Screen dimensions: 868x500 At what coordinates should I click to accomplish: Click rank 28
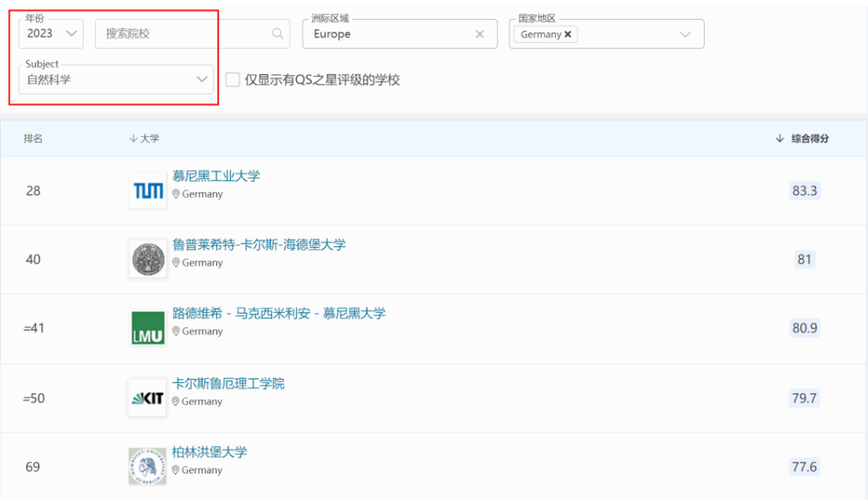point(33,191)
